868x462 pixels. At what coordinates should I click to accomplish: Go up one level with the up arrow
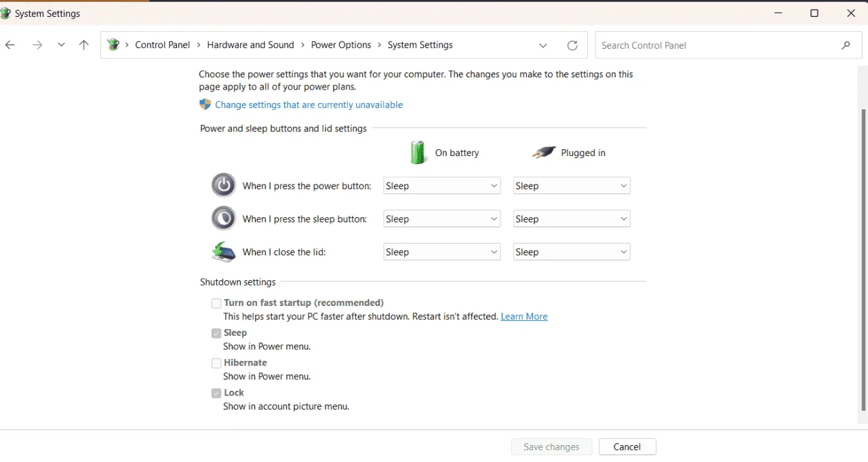click(84, 45)
